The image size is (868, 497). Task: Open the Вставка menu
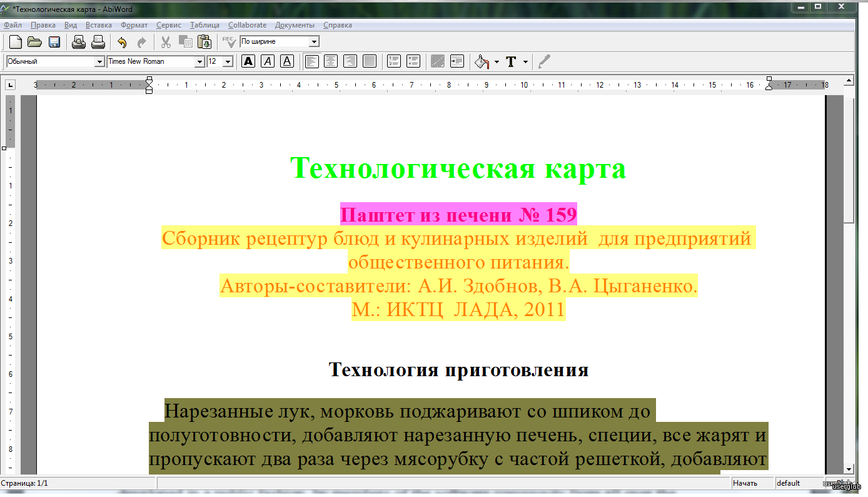click(99, 25)
